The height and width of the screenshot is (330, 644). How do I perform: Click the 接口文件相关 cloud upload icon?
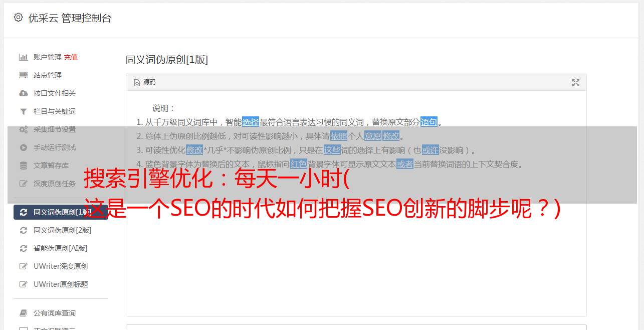click(23, 93)
